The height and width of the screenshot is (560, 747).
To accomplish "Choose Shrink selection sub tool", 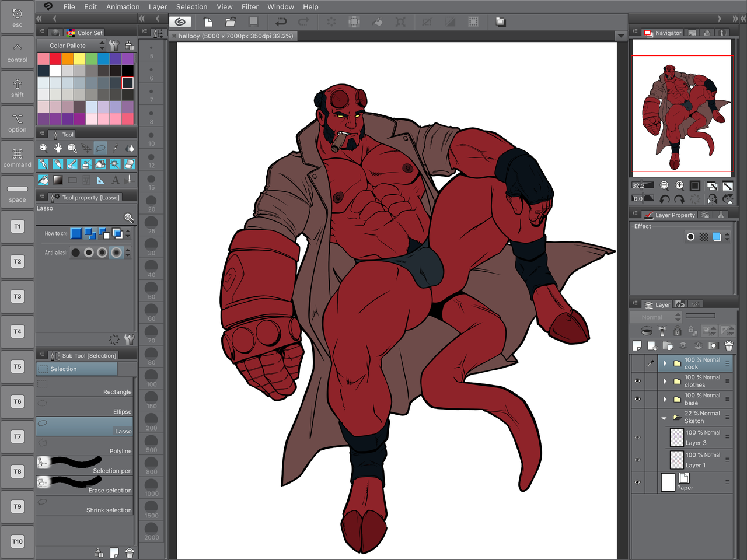I will [85, 505].
